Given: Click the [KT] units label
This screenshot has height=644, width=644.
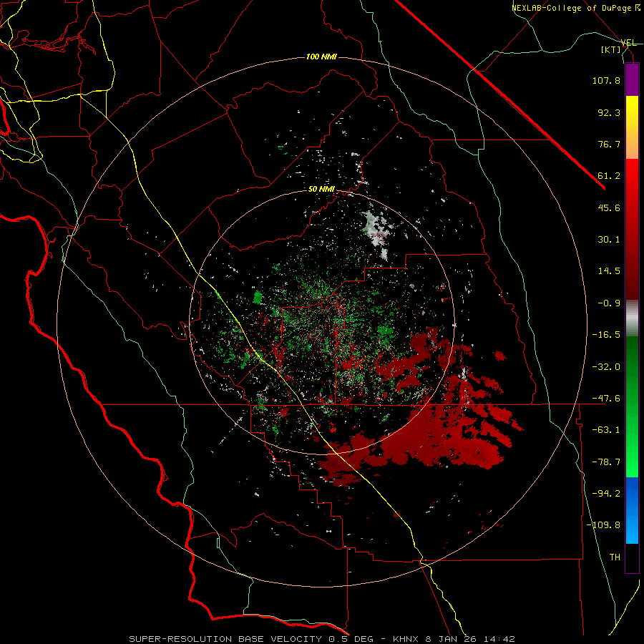Looking at the screenshot, I should [x=611, y=49].
